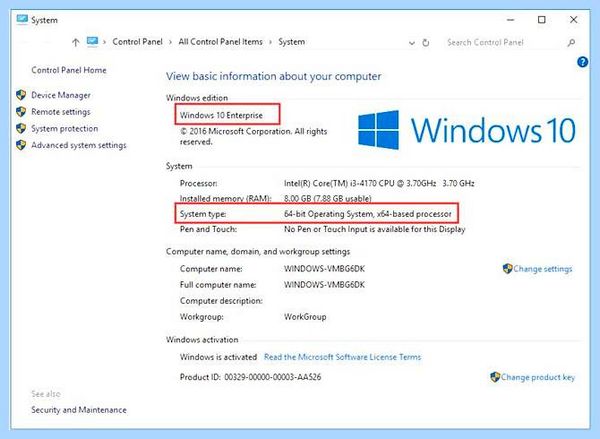600x439 pixels.
Task: Select the System breadcrumb item
Action: tap(292, 42)
